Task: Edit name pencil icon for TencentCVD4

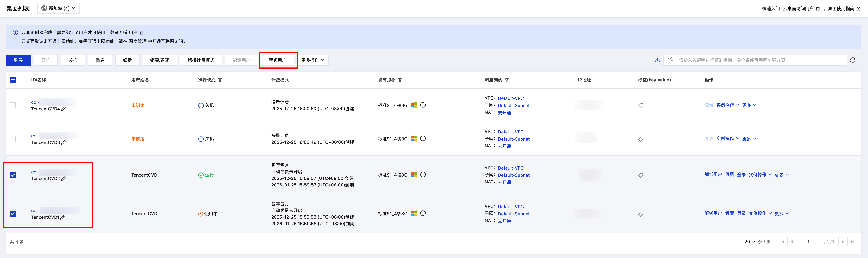Action: click(63, 109)
